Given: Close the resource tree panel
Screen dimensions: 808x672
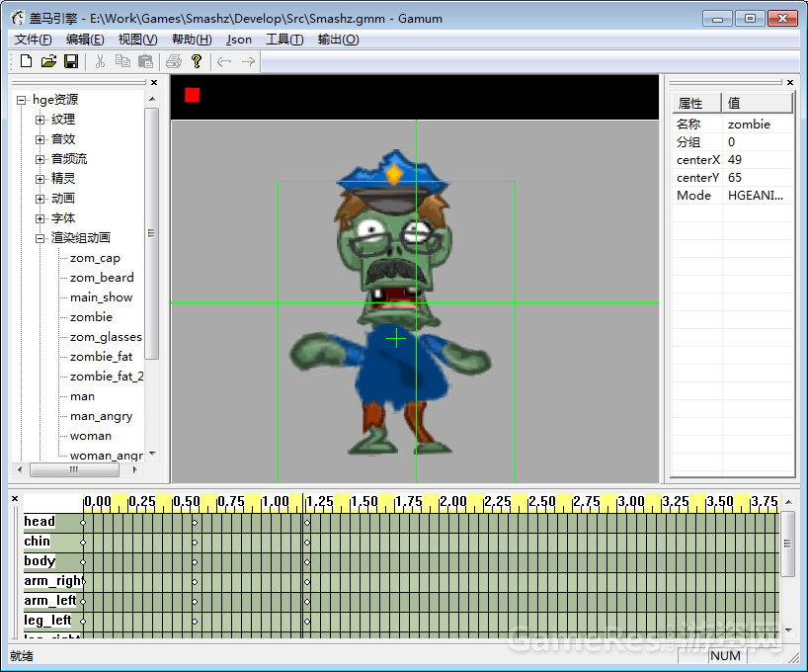Looking at the screenshot, I should (153, 83).
